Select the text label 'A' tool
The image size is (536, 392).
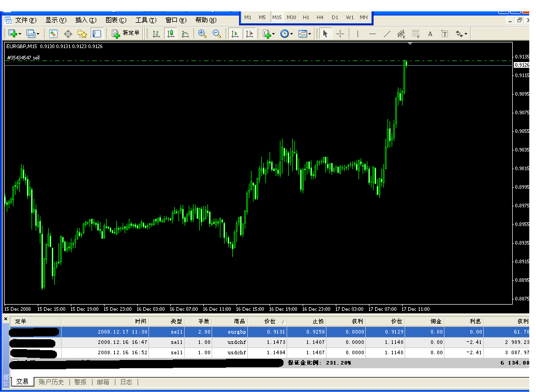pos(430,34)
